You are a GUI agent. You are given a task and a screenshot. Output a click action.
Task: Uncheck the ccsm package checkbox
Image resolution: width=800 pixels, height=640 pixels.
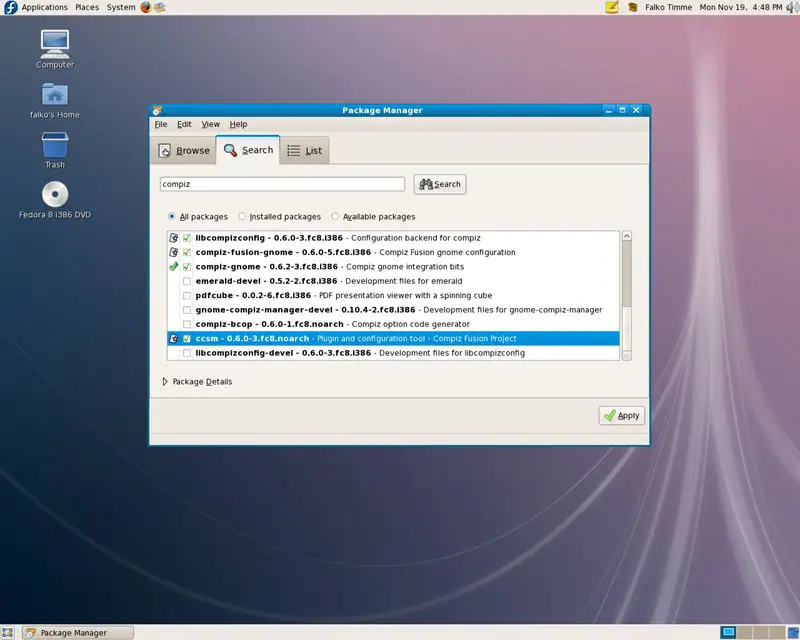(x=186, y=339)
